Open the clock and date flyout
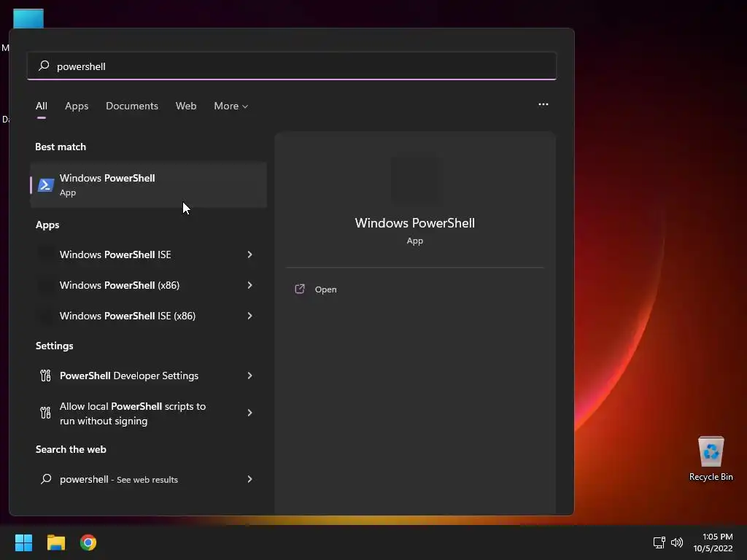The width and height of the screenshot is (747, 560). tap(713, 542)
